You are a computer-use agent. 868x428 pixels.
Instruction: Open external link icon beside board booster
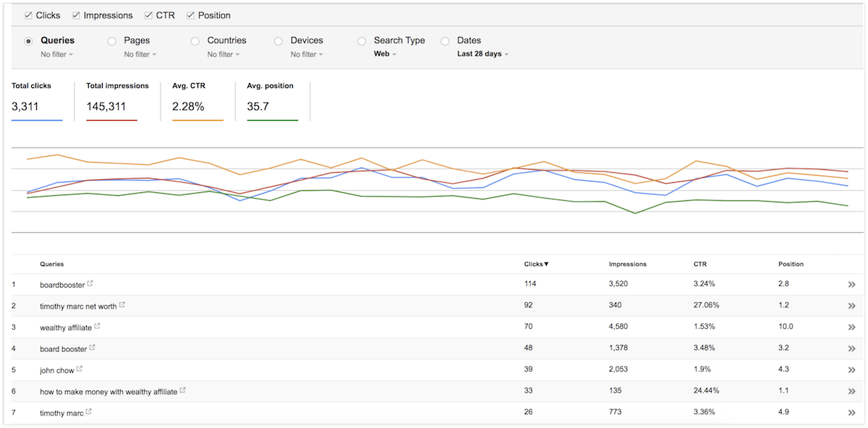(x=93, y=348)
